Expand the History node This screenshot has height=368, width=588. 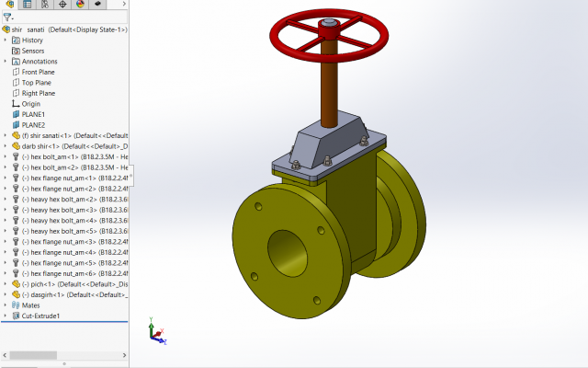tap(6, 40)
